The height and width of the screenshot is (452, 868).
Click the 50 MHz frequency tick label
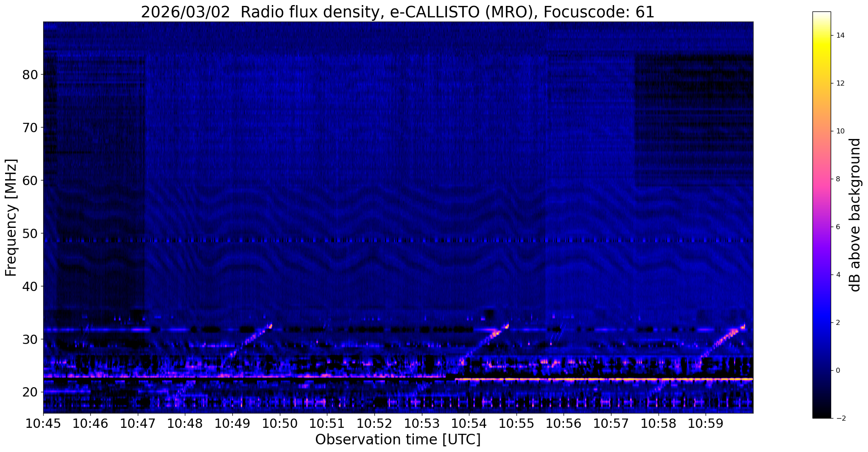[30, 233]
